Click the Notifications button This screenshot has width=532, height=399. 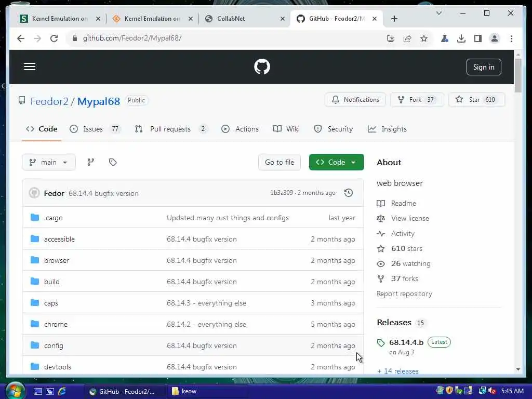coord(355,100)
